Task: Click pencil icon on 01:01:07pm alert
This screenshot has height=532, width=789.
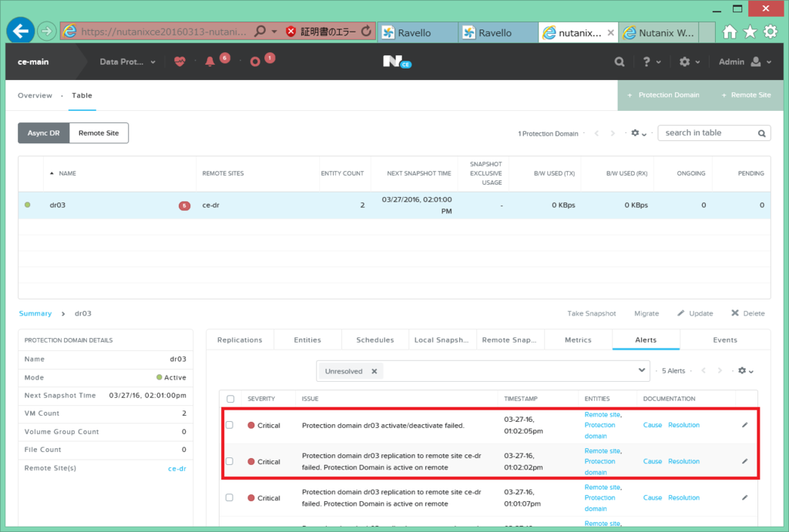Action: (745, 497)
